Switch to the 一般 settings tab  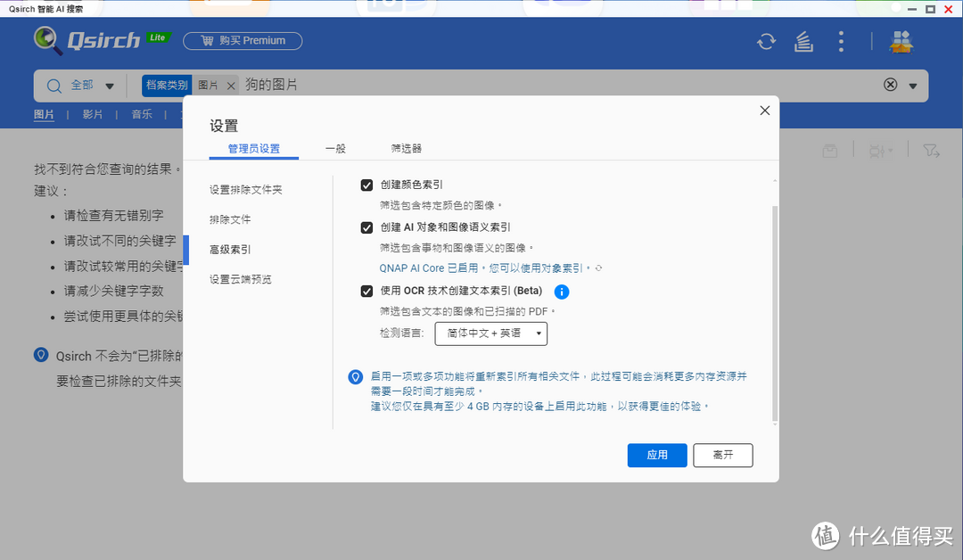click(x=335, y=149)
